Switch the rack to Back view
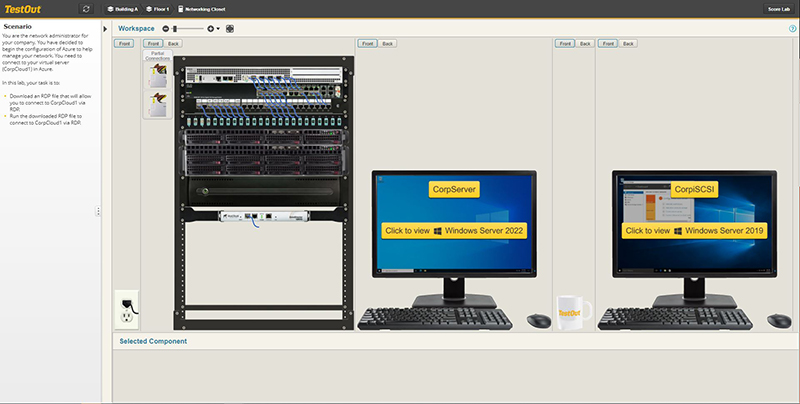800x404 pixels. (173, 43)
